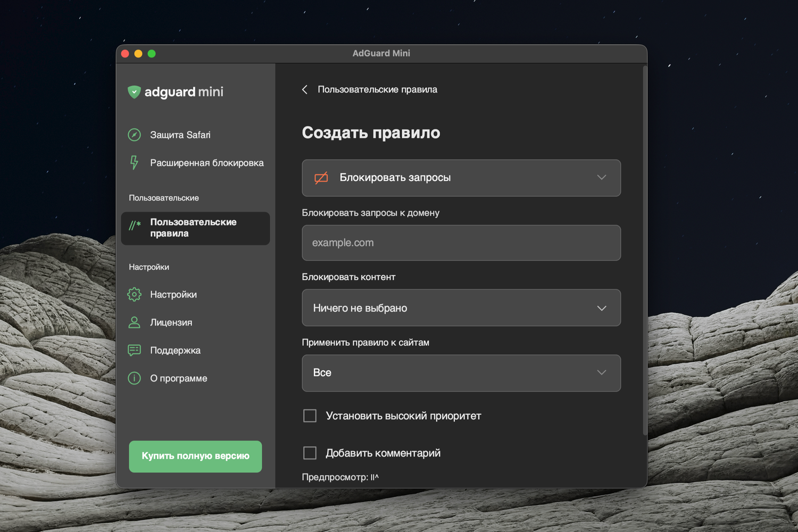
Task: Expand the Блокировать запросы rule type dropdown
Action: 461,178
